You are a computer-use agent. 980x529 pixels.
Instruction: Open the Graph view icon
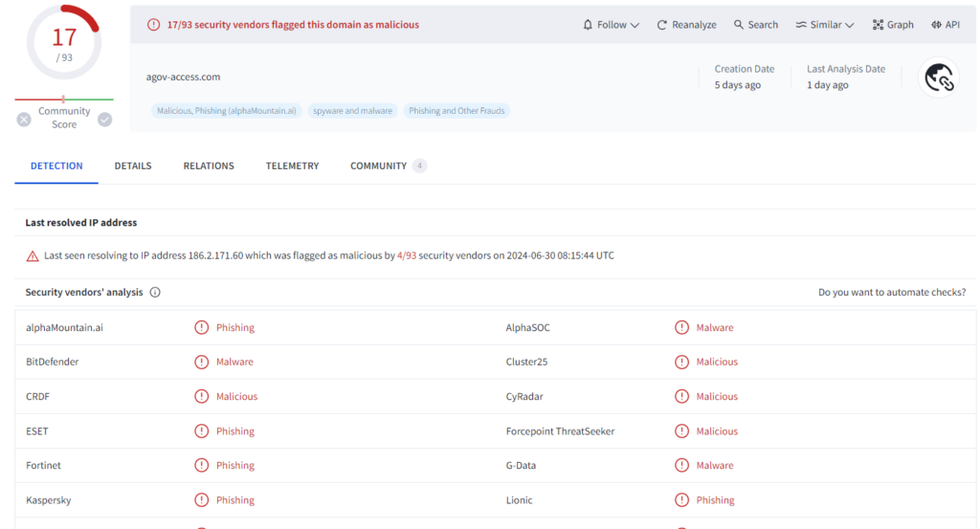[x=878, y=25]
